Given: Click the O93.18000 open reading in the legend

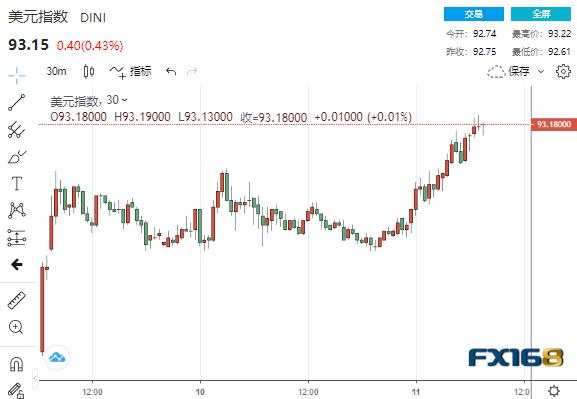Looking at the screenshot, I should 78,117.
